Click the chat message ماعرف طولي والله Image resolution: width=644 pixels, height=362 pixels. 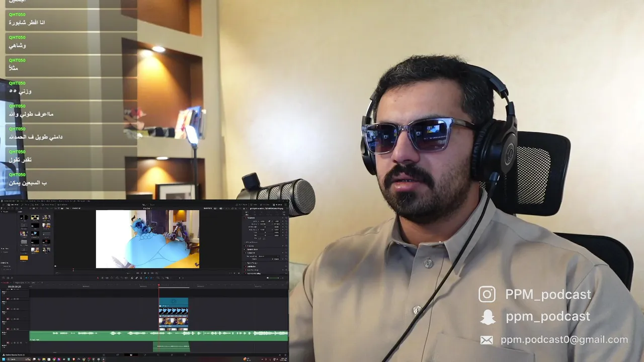click(x=31, y=114)
